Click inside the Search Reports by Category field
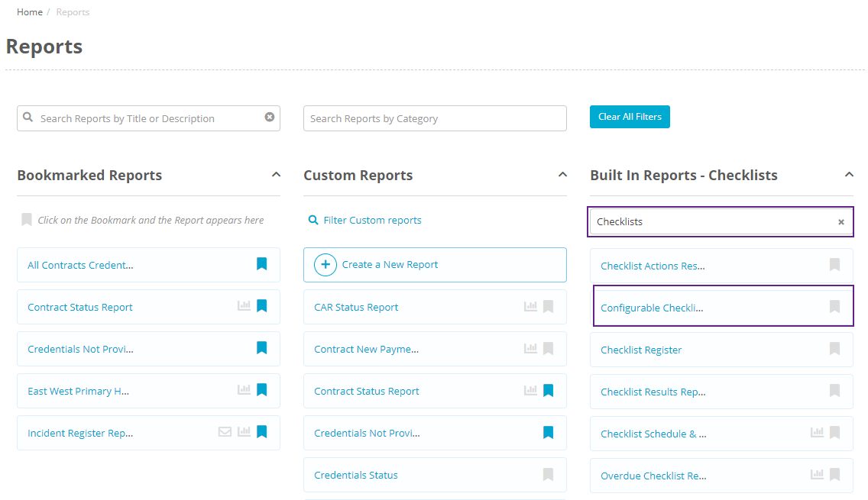This screenshot has height=500, width=868. [434, 118]
